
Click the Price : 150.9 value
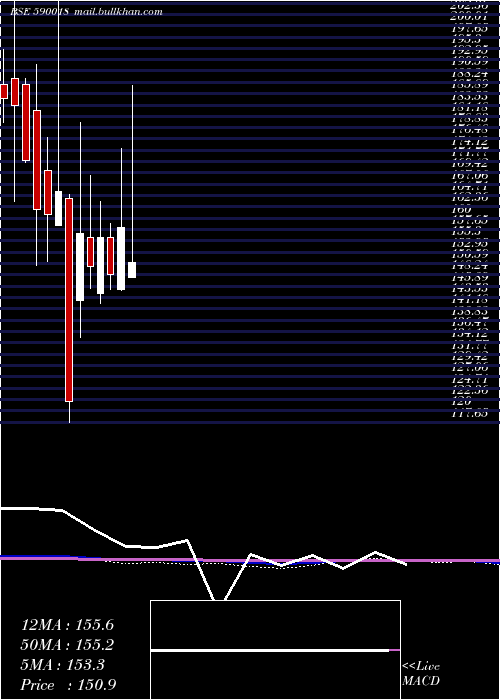[x=68, y=685]
